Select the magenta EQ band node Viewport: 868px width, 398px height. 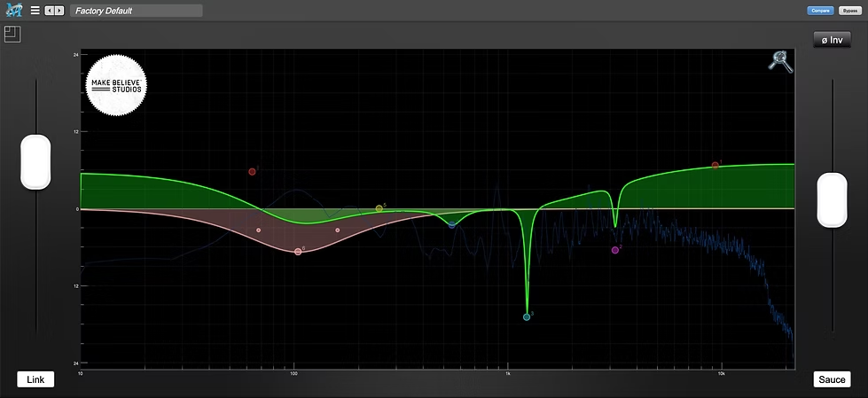point(615,250)
